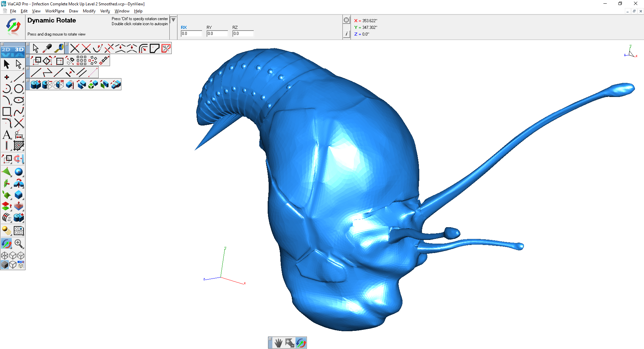Switch to shaded gray cube display mode
644x349 pixels.
(5, 265)
